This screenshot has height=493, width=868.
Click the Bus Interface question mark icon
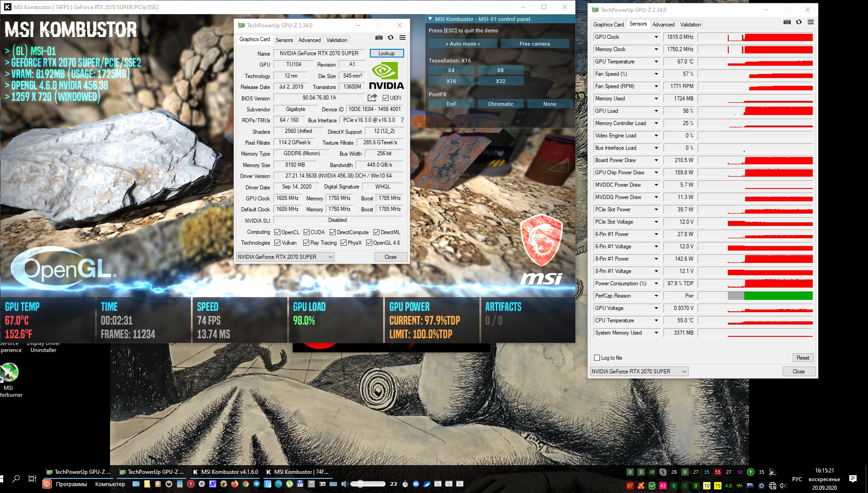[x=402, y=120]
